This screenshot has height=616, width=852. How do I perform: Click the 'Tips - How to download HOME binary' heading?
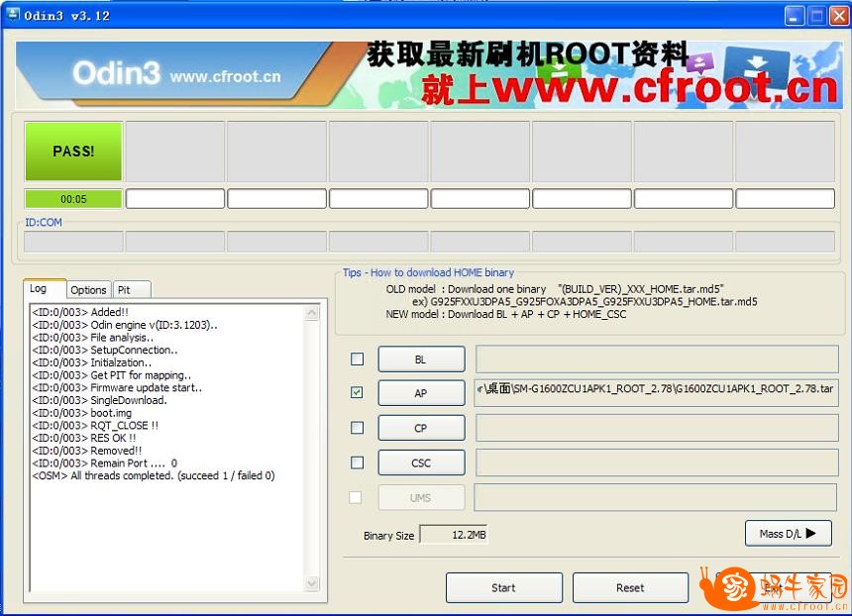(428, 272)
